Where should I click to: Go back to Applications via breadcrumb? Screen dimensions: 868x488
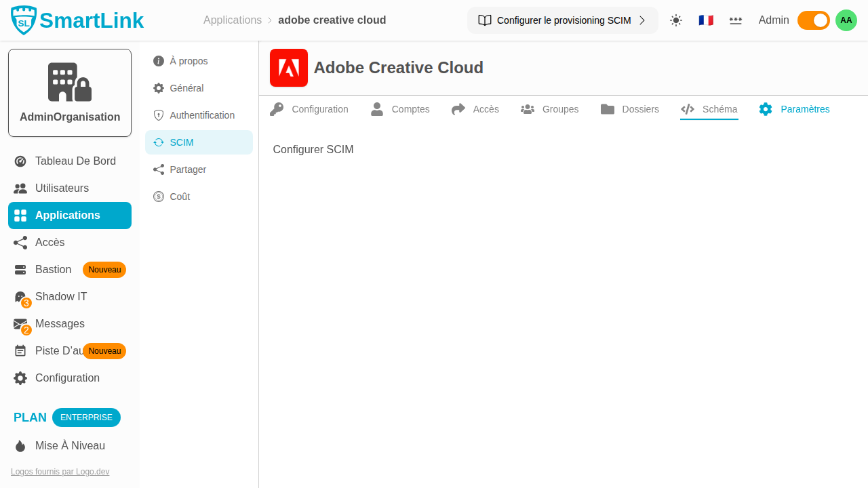click(x=233, y=20)
